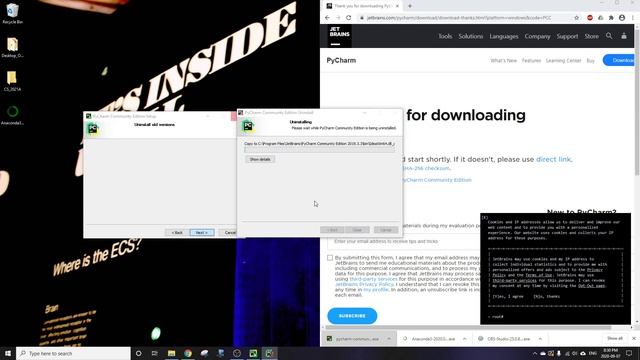The height and width of the screenshot is (360, 640).
Task: Open Task View on taskbar
Action: [155, 353]
